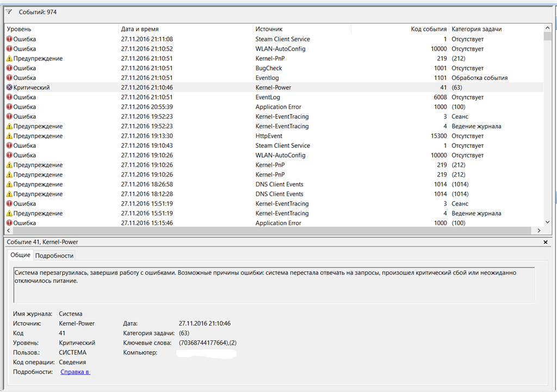
Task: Click the Обработка события category cell
Action: coord(480,78)
